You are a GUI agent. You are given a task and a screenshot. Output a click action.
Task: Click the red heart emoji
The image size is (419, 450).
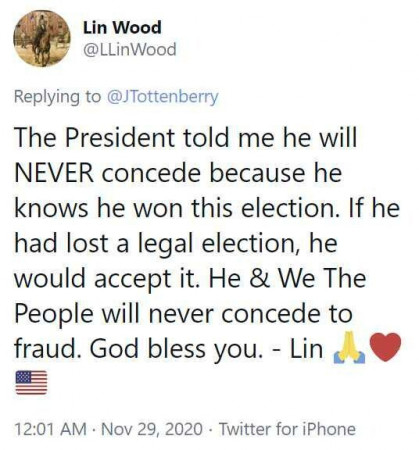click(x=385, y=347)
